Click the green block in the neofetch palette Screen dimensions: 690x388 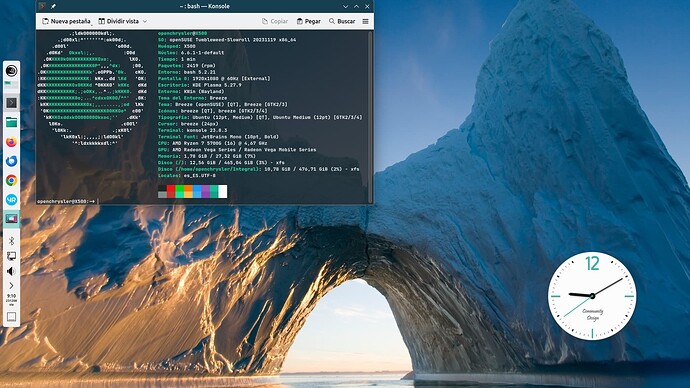tap(180, 191)
